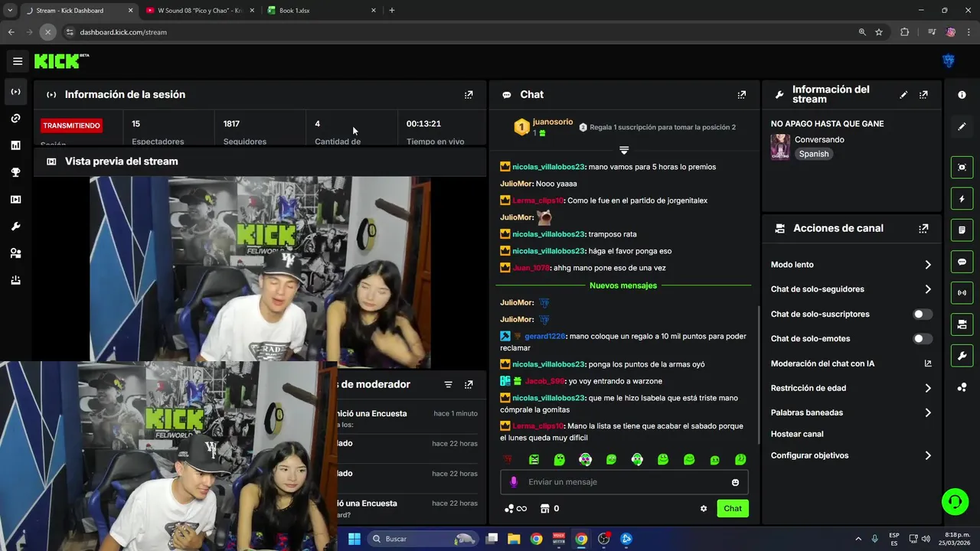Click the green wrench icon in the right toolbar
Viewport: 980px width, 551px height.
(962, 356)
